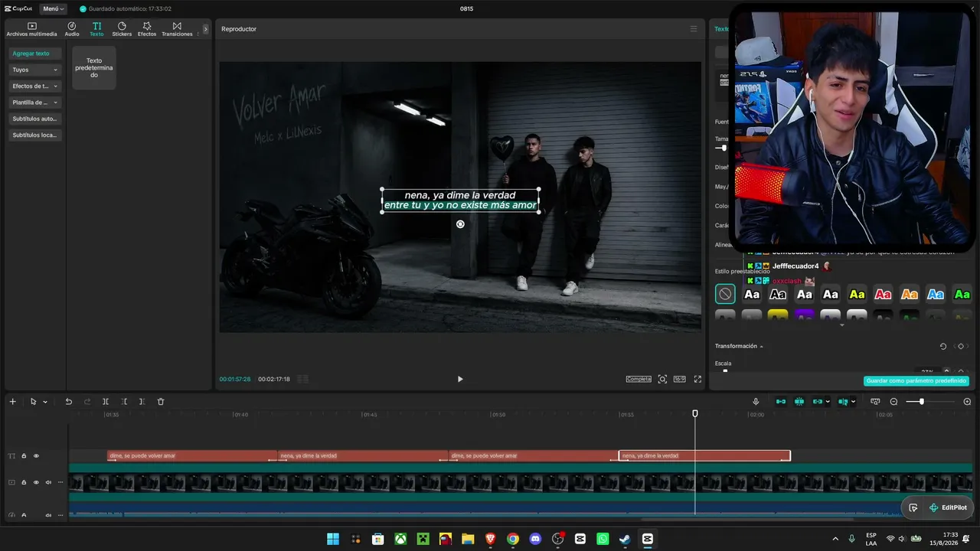Image resolution: width=980 pixels, height=551 pixels.
Task: Click the timeline zoom slider handle
Action: click(x=921, y=402)
